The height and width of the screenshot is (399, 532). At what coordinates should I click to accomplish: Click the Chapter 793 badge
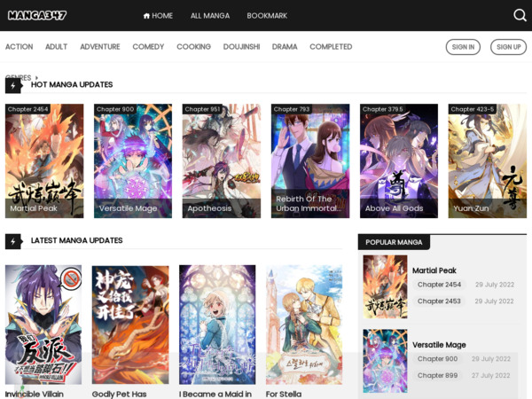coord(292,109)
